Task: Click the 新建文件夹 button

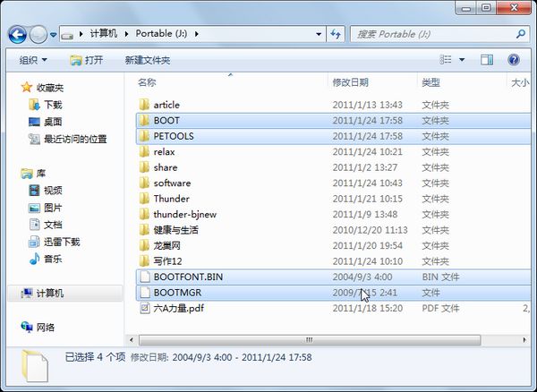Action: pos(148,60)
